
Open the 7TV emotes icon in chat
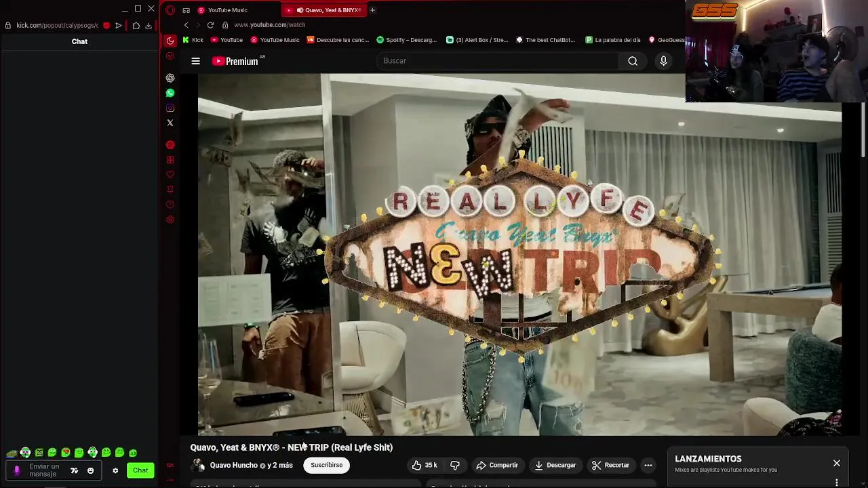click(x=74, y=470)
